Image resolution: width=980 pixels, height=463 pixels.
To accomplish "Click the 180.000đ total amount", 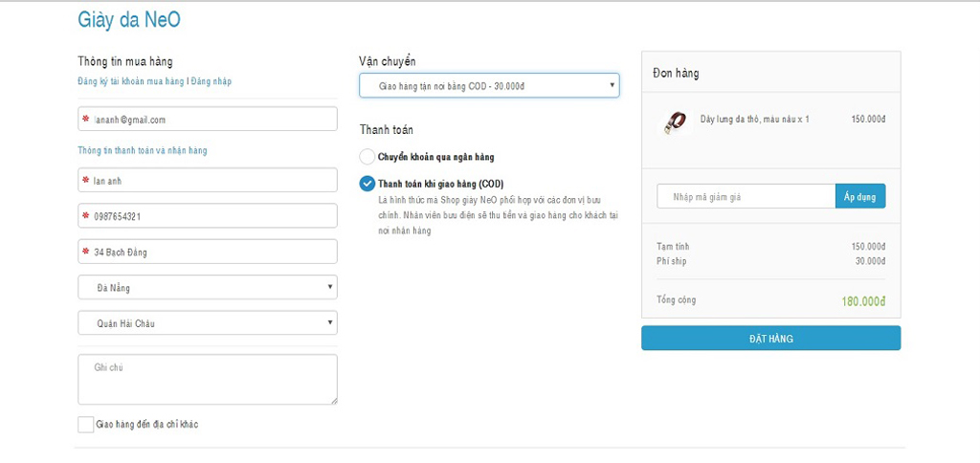I will (x=863, y=301).
